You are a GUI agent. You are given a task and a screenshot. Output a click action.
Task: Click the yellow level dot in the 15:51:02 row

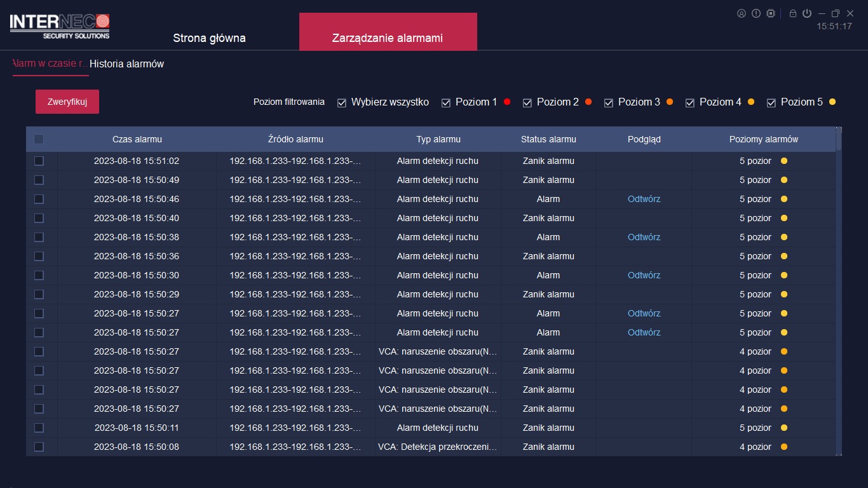point(783,161)
